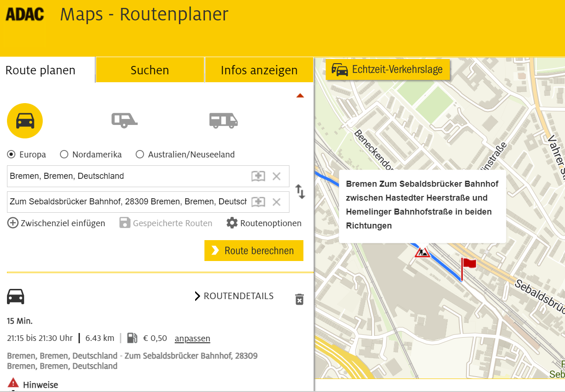
Task: Toggle Echtzeit-Verkehrslage traffic button
Action: point(388,70)
